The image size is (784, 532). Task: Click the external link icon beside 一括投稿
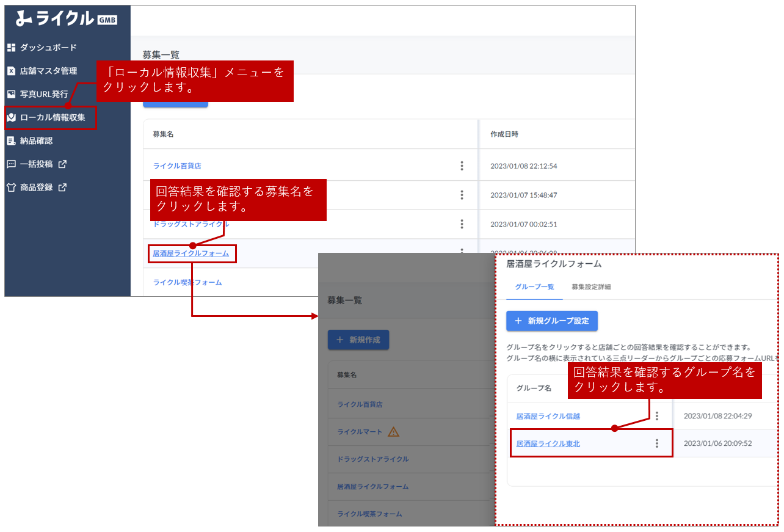click(62, 164)
